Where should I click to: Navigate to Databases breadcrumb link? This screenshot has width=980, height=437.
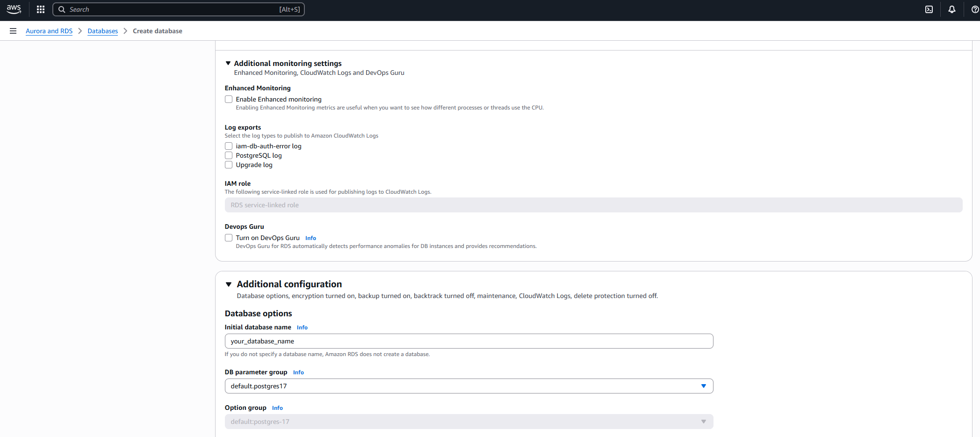click(x=102, y=31)
